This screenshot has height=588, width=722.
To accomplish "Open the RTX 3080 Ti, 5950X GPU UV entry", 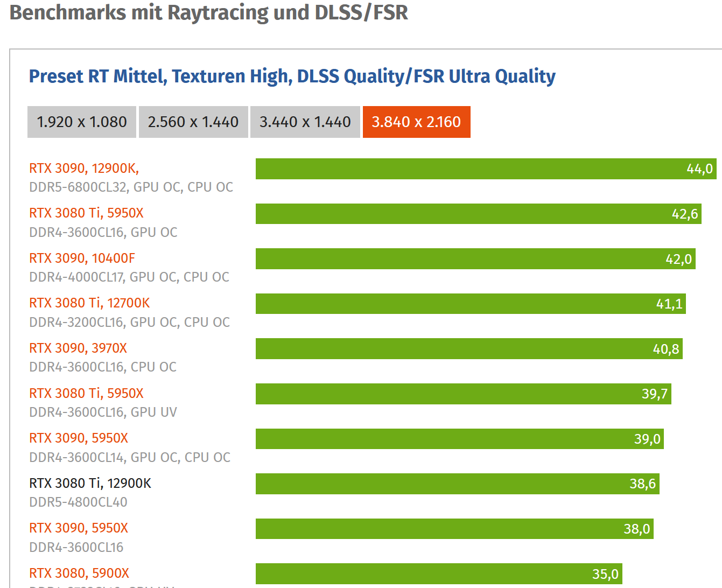I will coord(86,394).
